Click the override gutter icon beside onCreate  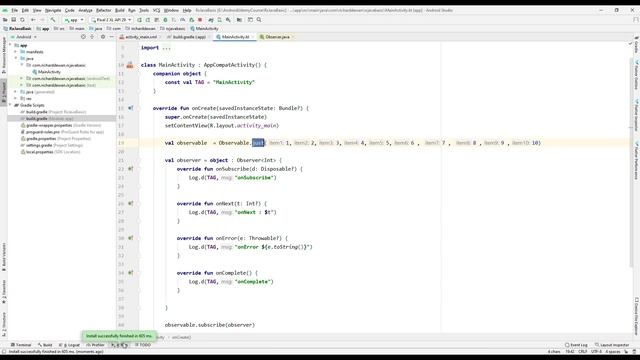click(131, 108)
